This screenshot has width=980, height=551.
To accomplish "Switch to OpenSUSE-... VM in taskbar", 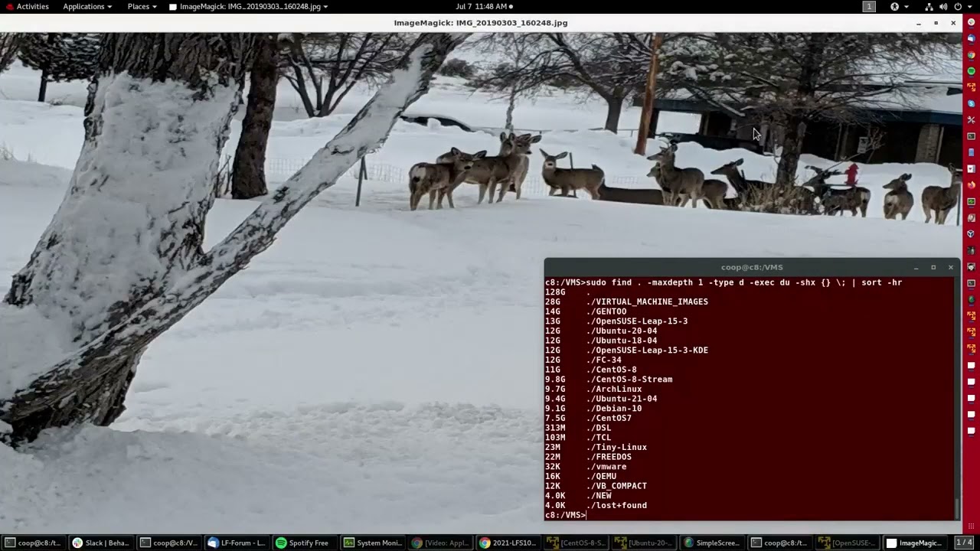I will click(x=846, y=543).
